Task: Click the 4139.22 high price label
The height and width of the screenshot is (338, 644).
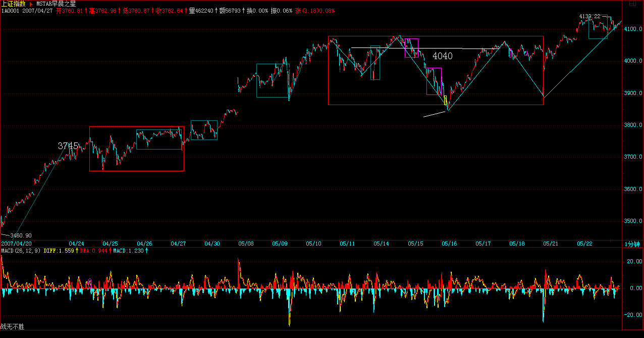Action: coord(589,16)
